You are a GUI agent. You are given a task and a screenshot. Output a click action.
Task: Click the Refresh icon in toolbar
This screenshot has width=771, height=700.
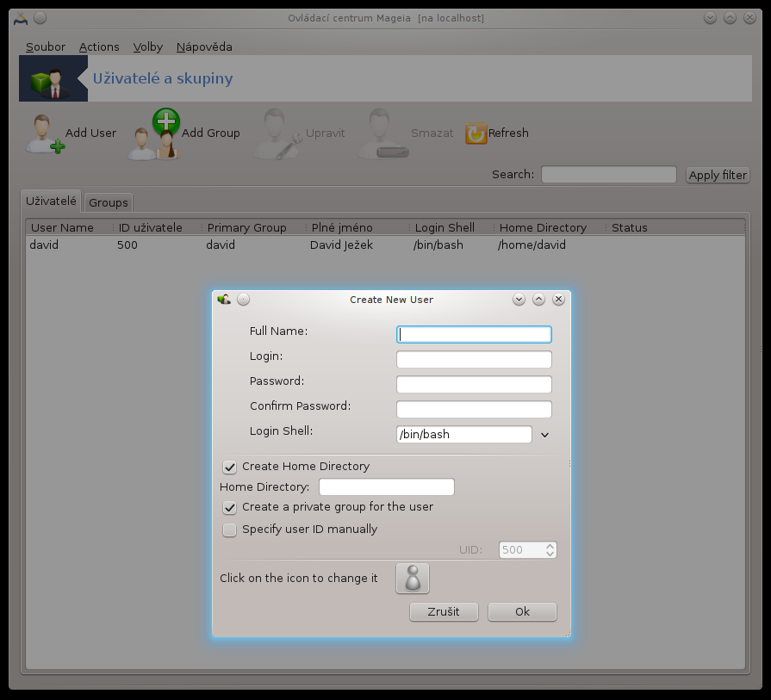476,133
